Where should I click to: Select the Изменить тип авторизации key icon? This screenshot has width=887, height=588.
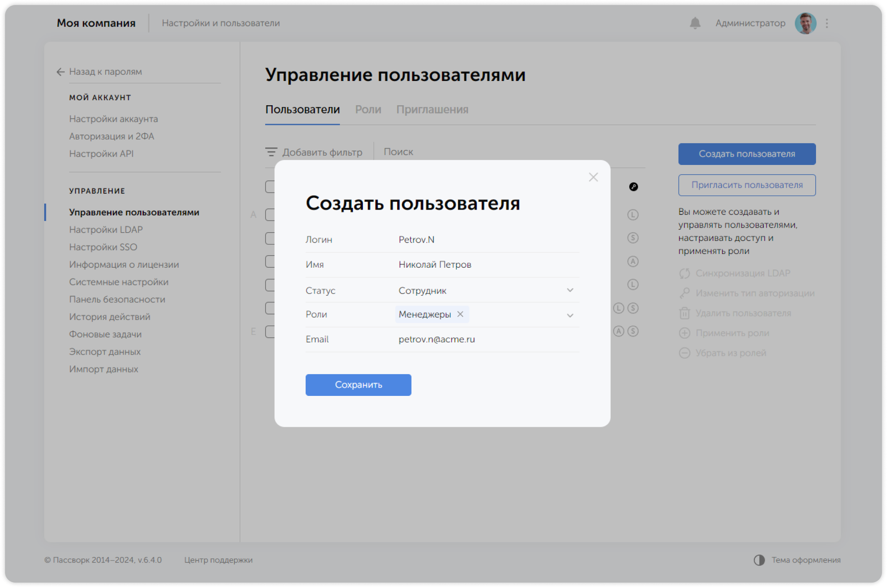click(684, 293)
